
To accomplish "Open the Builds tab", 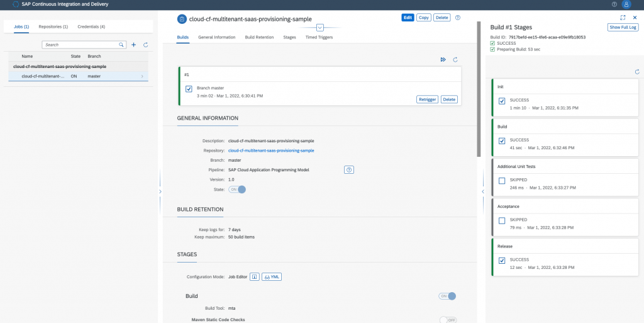I will point(183,37).
